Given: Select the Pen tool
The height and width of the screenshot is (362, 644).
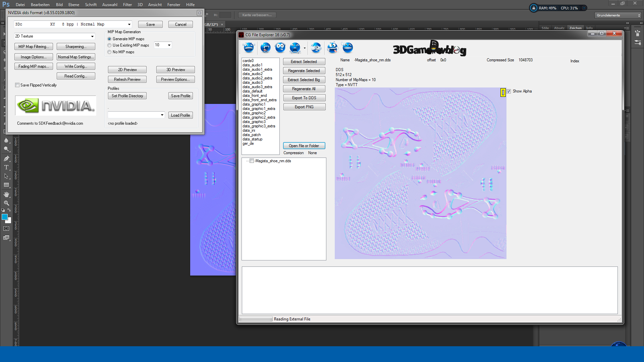Looking at the screenshot, I should tap(6, 159).
